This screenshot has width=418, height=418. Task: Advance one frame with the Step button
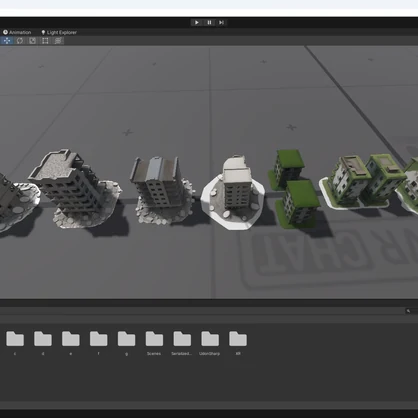(x=221, y=22)
